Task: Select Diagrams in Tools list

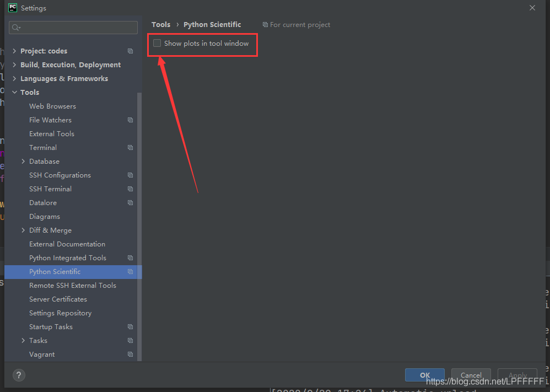Action: coord(45,217)
